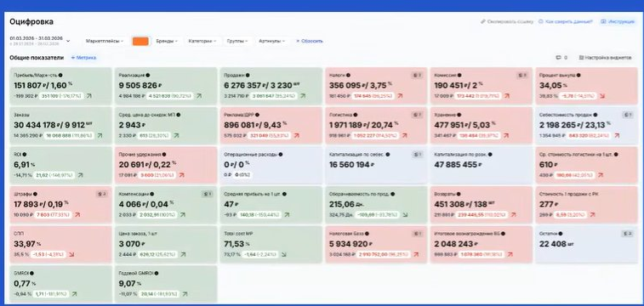The image size is (644, 306).
Task: Click the Общие показатели heading
Action: (x=37, y=58)
